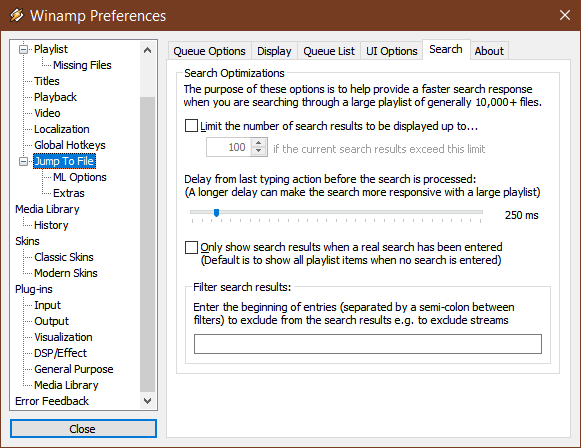This screenshot has width=581, height=448.
Task: Select Skins in the preferences tree
Action: (27, 241)
